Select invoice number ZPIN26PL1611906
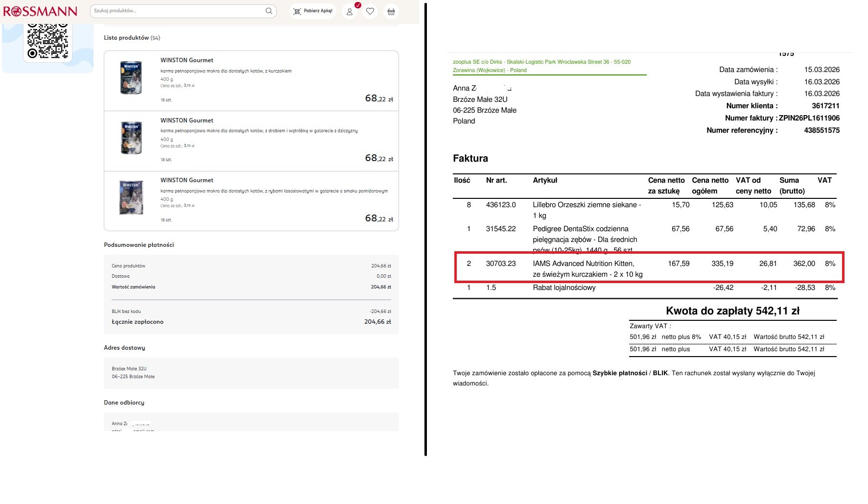 click(x=809, y=118)
